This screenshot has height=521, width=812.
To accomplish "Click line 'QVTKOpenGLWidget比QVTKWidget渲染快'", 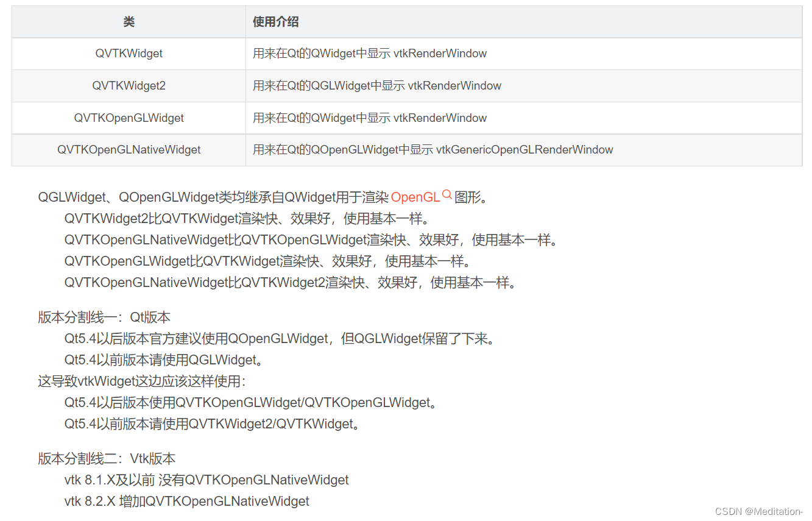I will (268, 261).
